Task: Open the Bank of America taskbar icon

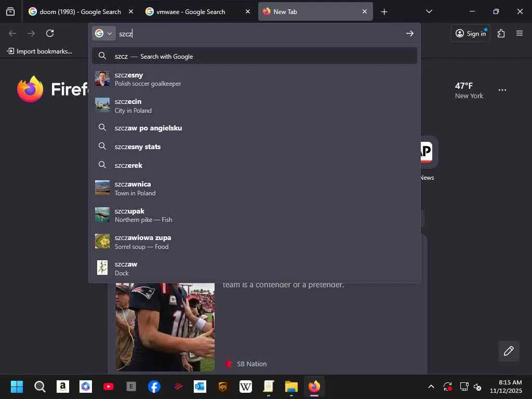Action: 177,387
